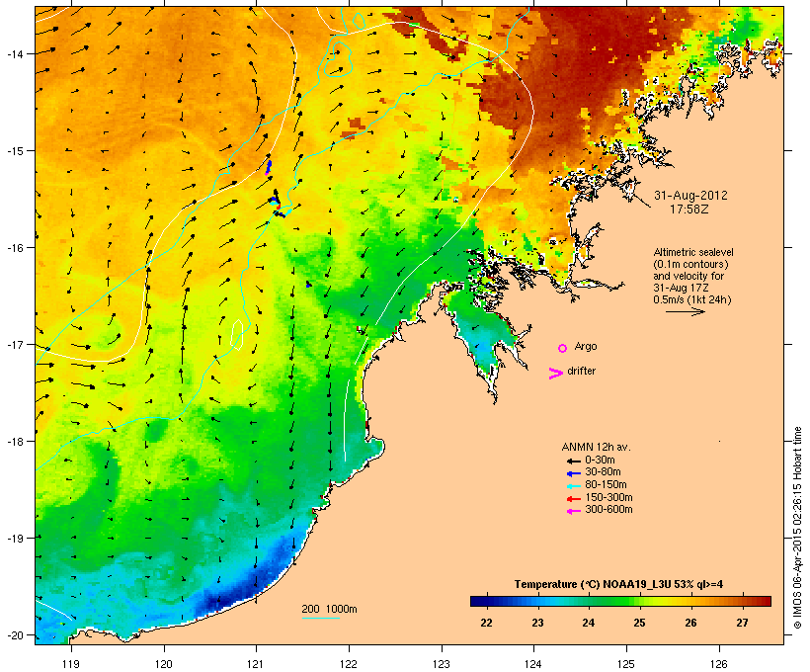Click the 26 colorbar tick value
This screenshot has height=672, width=810.
(x=690, y=623)
